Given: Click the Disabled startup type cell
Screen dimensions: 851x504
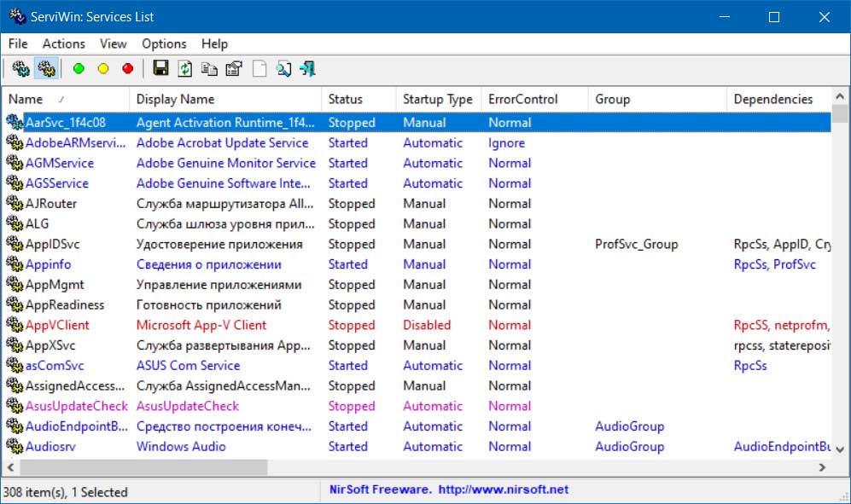Looking at the screenshot, I should (427, 325).
